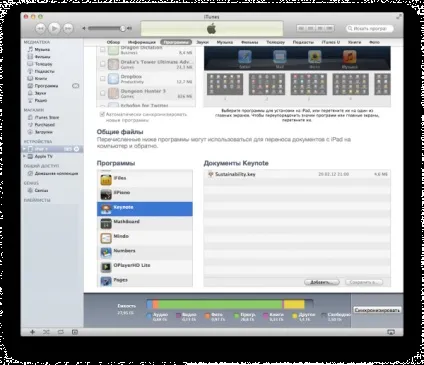Skip back with the Previous track button
Image resolution: width=424 pixels, height=365 pixels.
click(40, 29)
